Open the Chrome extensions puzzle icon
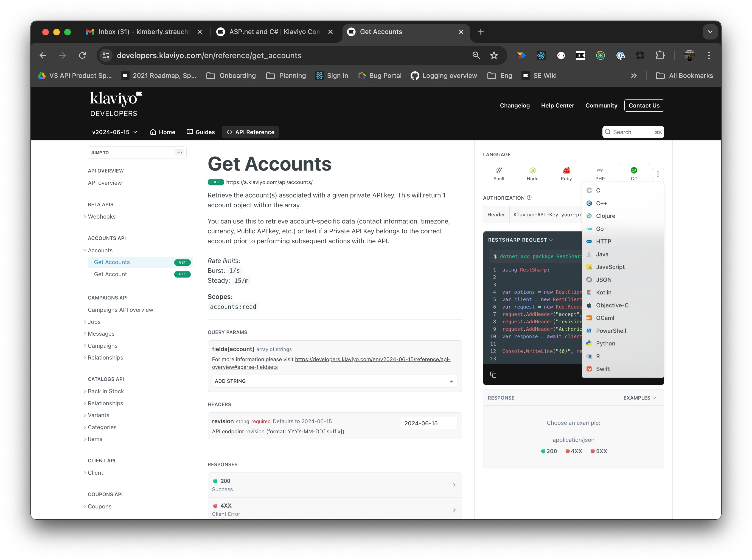Screen dimensions: 752x560 (660, 55)
